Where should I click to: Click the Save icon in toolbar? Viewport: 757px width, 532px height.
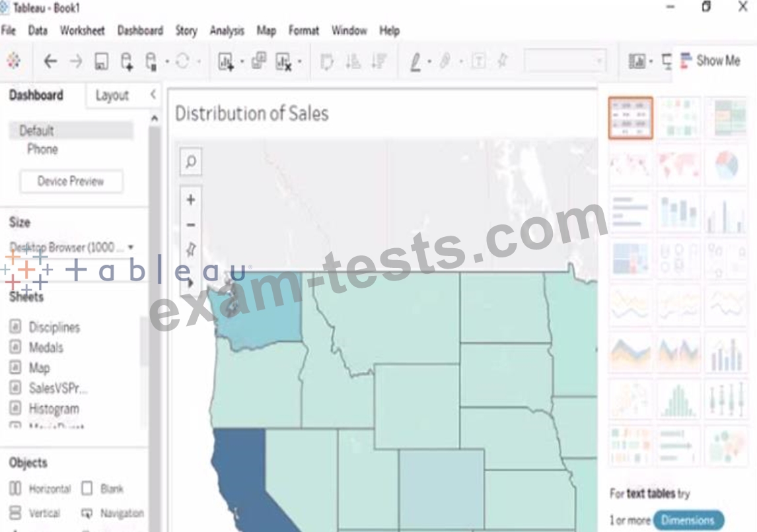(x=101, y=62)
